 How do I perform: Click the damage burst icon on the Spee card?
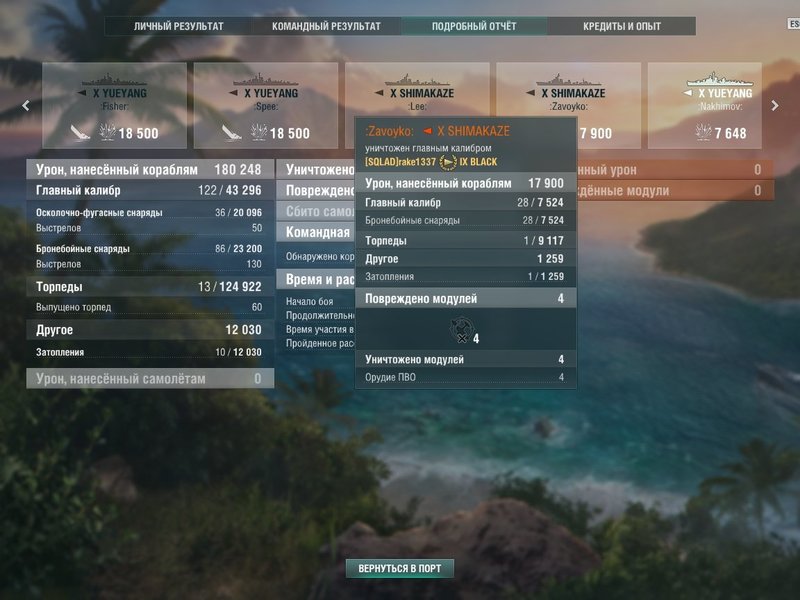click(x=259, y=132)
